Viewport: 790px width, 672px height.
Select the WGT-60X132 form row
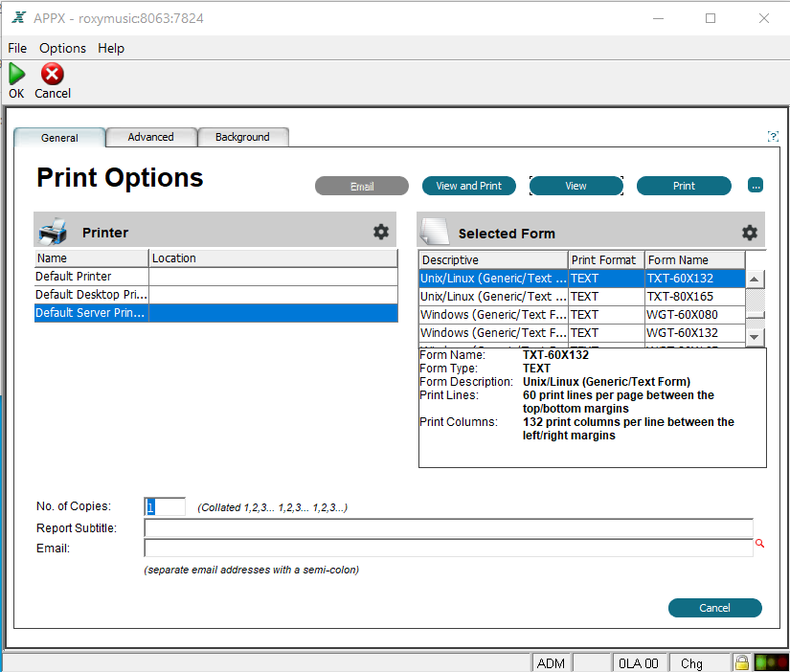coord(582,333)
